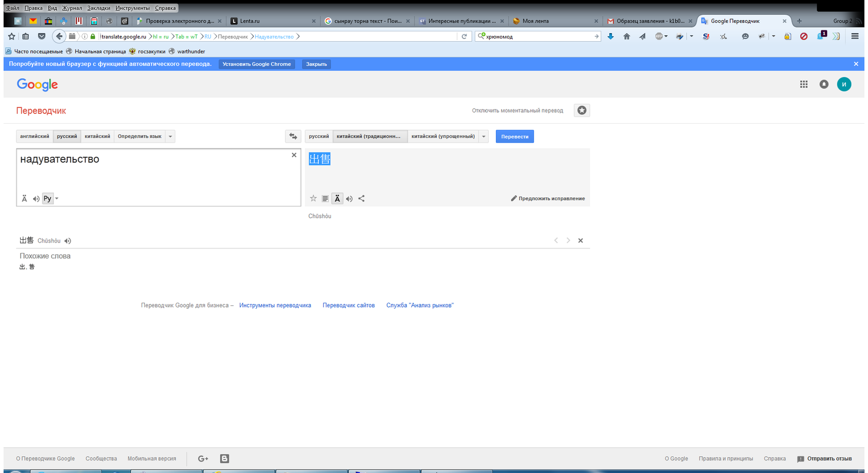Click the Закрыть button in the banner
The width and height of the screenshot is (868, 473).
(x=316, y=64)
